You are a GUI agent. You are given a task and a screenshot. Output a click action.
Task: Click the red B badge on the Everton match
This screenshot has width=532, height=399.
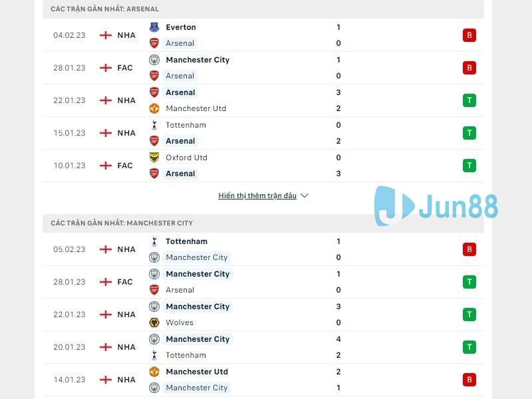pos(469,35)
